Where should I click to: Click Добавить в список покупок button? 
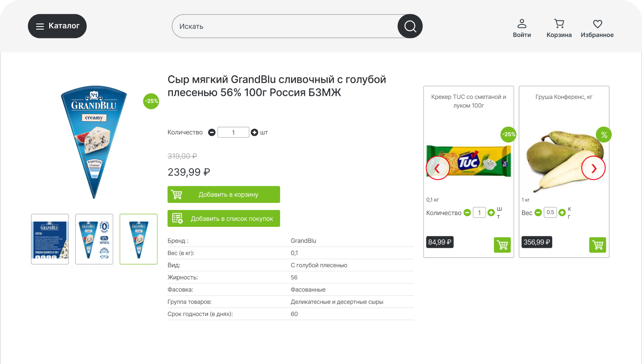coord(223,219)
